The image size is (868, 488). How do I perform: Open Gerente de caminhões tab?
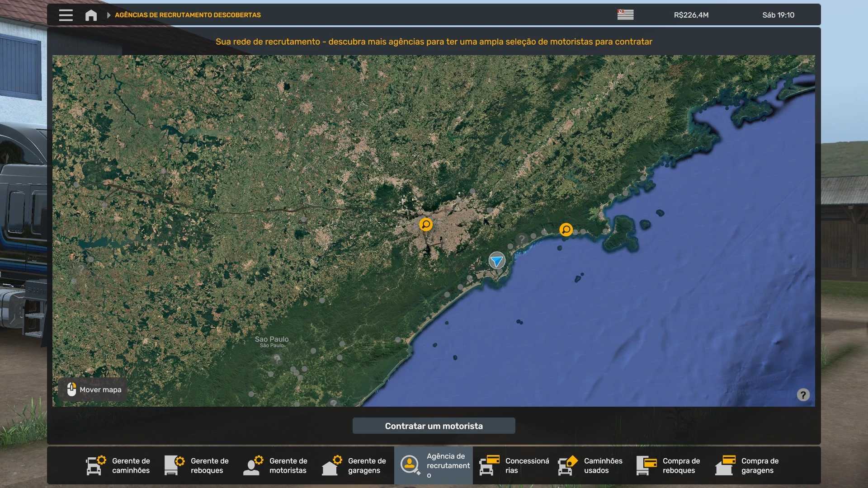click(118, 465)
